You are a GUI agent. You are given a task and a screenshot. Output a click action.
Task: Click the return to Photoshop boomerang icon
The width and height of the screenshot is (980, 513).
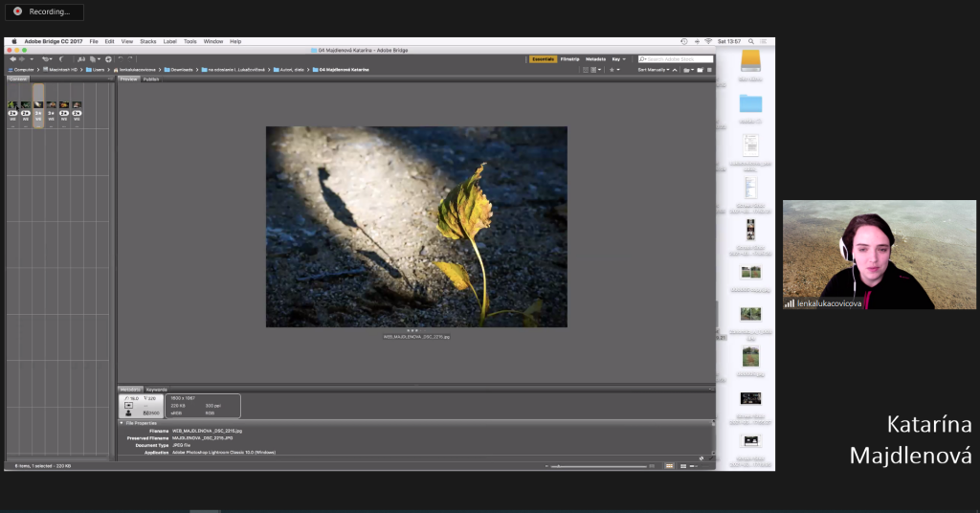[61, 59]
